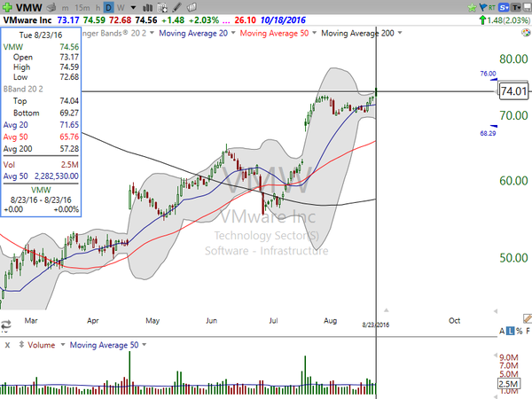Open the Moving Average 50 dropdown arrow

314,33
